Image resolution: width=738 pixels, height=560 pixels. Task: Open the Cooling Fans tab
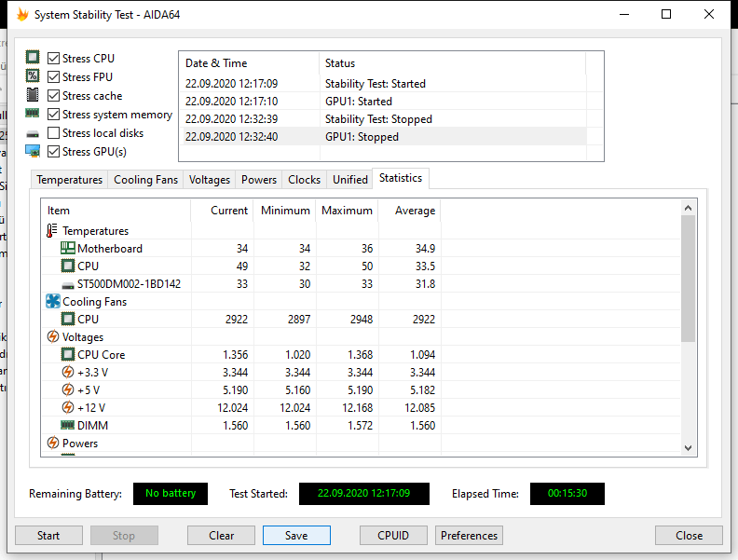[x=146, y=180]
